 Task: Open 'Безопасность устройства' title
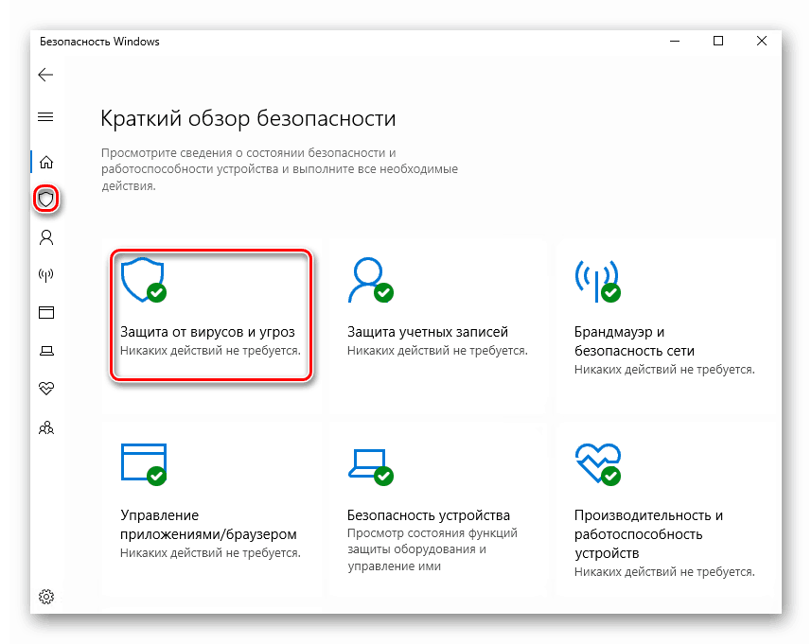(x=429, y=515)
